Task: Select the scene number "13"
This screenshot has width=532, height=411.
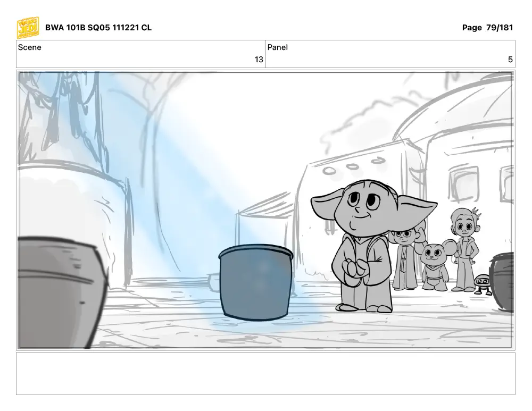Action: (259, 60)
